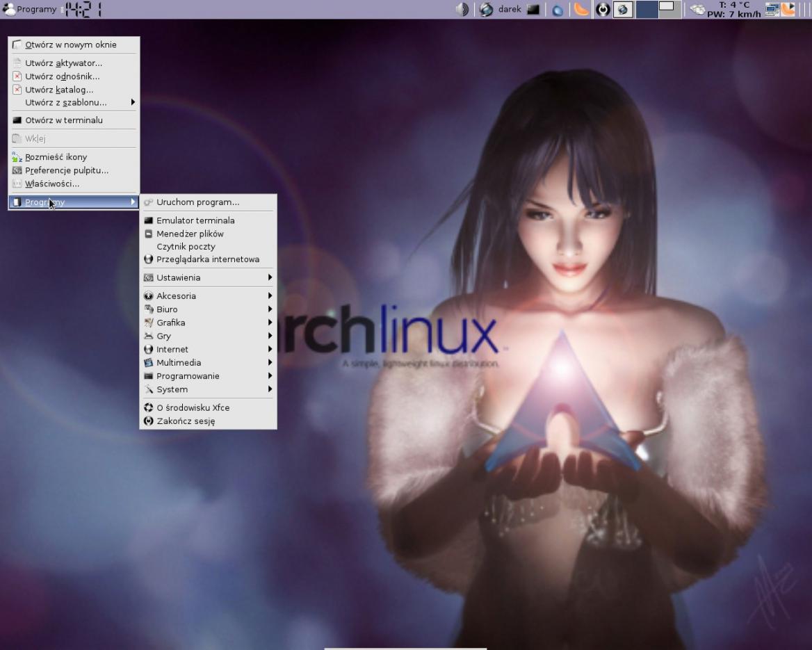This screenshot has height=650, width=812.
Task: Click the volume speaker icon in panel
Action: click(462, 10)
